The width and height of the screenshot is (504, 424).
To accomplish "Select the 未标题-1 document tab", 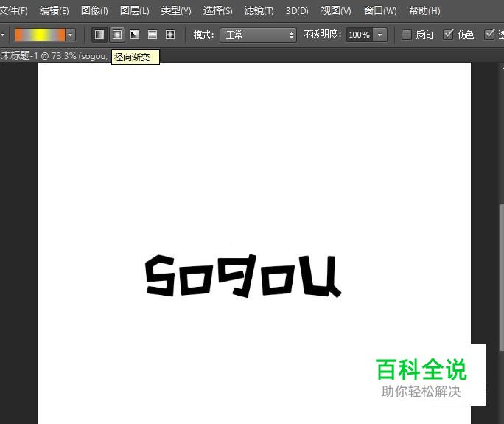I will (x=54, y=56).
